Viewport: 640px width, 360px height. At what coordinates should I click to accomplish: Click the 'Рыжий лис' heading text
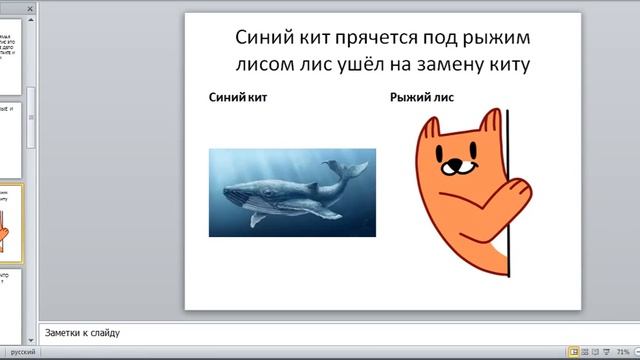pos(422,97)
